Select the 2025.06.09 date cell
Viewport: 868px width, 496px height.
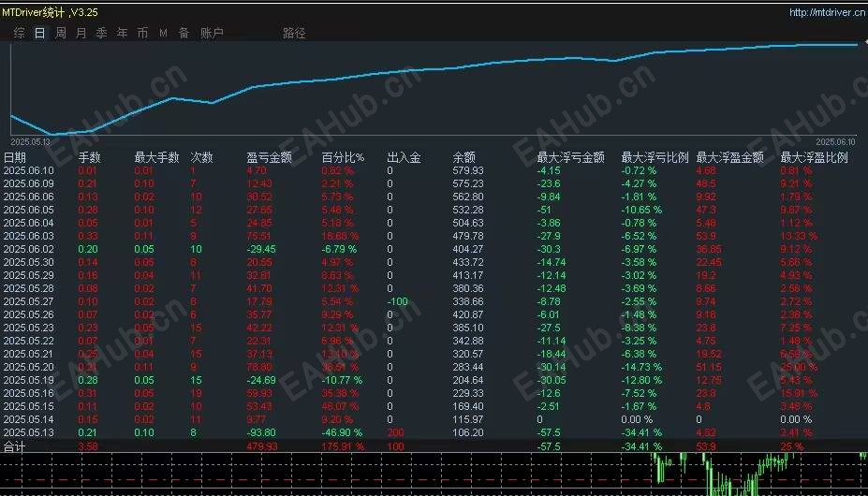coord(29,183)
